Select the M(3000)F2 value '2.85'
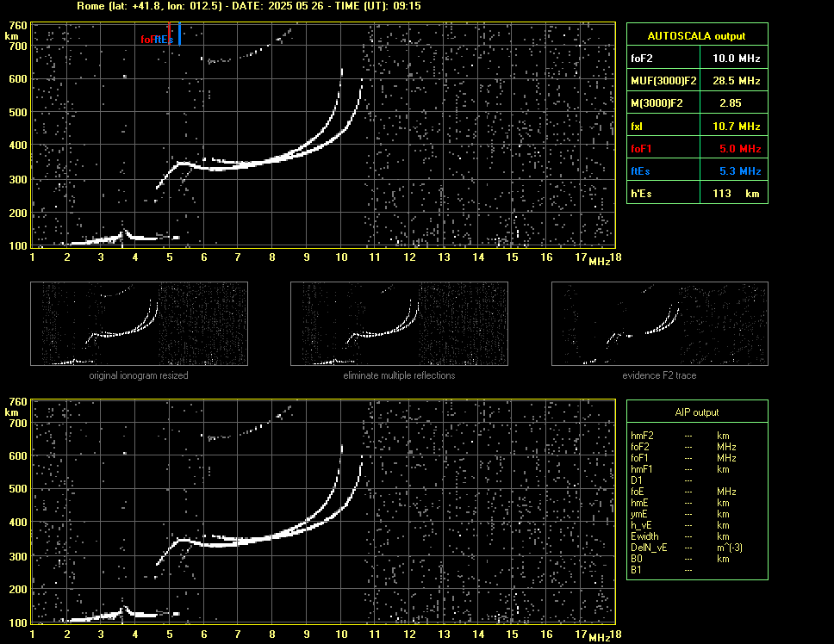This screenshot has width=834, height=644. click(x=731, y=103)
